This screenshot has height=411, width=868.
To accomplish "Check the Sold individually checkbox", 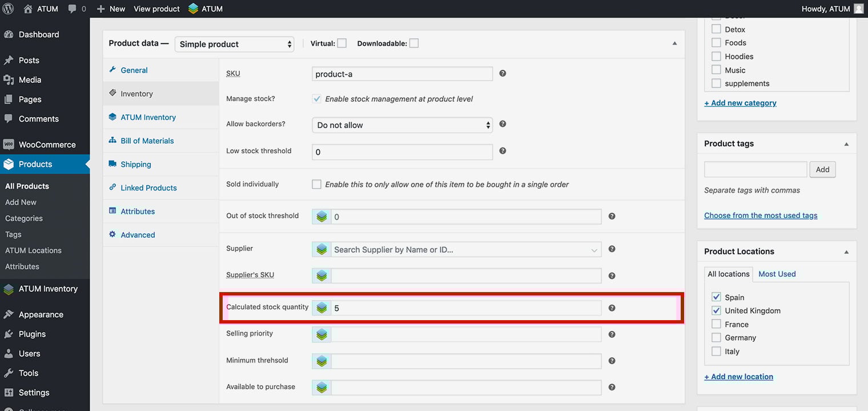I will tap(316, 184).
